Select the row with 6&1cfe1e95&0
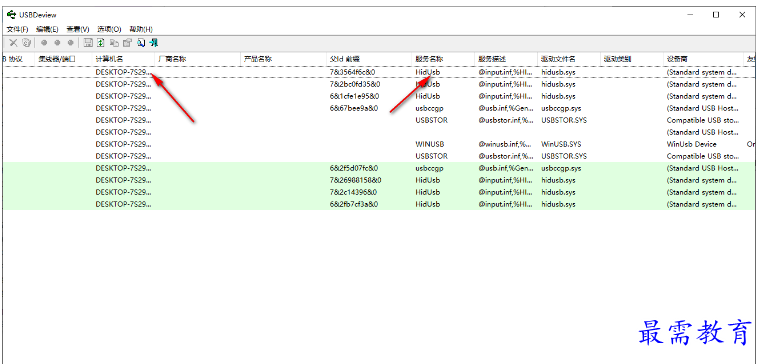 379,96
